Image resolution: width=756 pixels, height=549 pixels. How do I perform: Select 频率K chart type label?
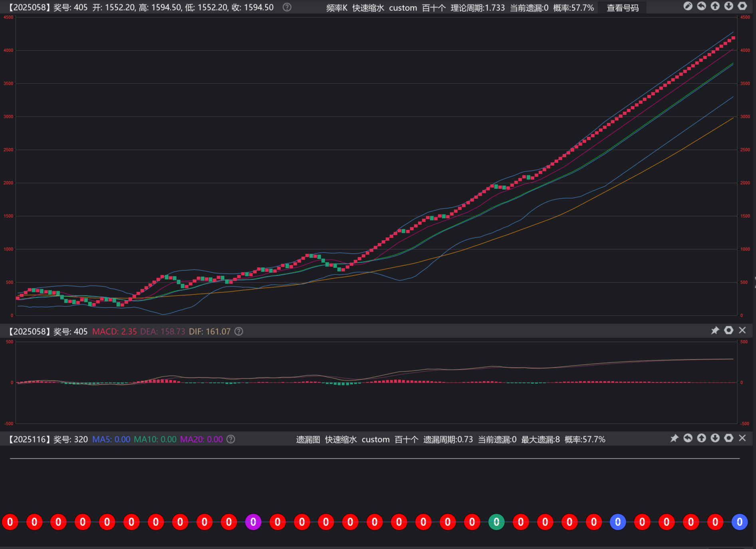(337, 8)
